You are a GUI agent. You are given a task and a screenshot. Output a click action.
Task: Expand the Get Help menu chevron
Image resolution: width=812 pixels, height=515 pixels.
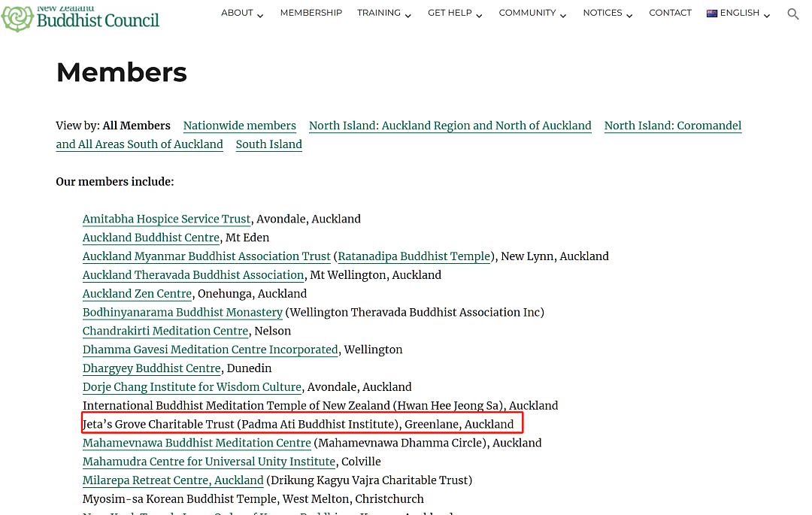coord(479,16)
